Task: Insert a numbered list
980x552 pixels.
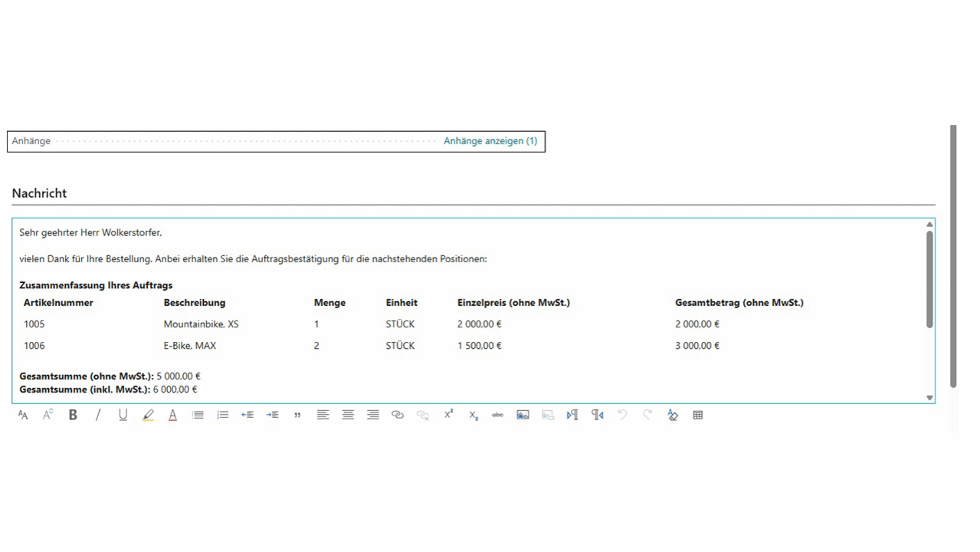Action: coord(223,415)
